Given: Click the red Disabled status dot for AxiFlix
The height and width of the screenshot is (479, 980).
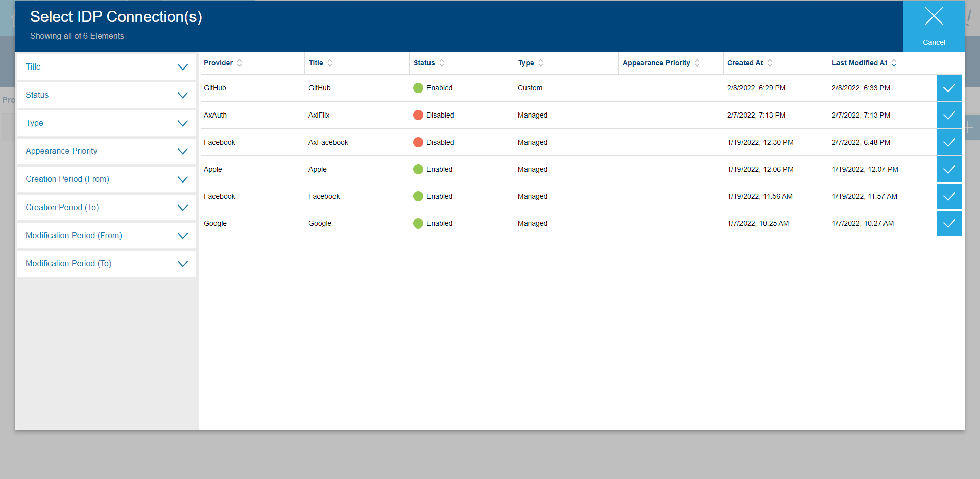Looking at the screenshot, I should (x=419, y=115).
